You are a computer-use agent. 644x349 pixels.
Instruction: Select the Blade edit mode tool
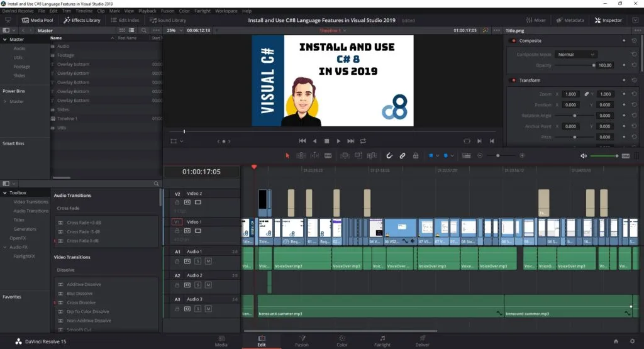[x=328, y=155]
